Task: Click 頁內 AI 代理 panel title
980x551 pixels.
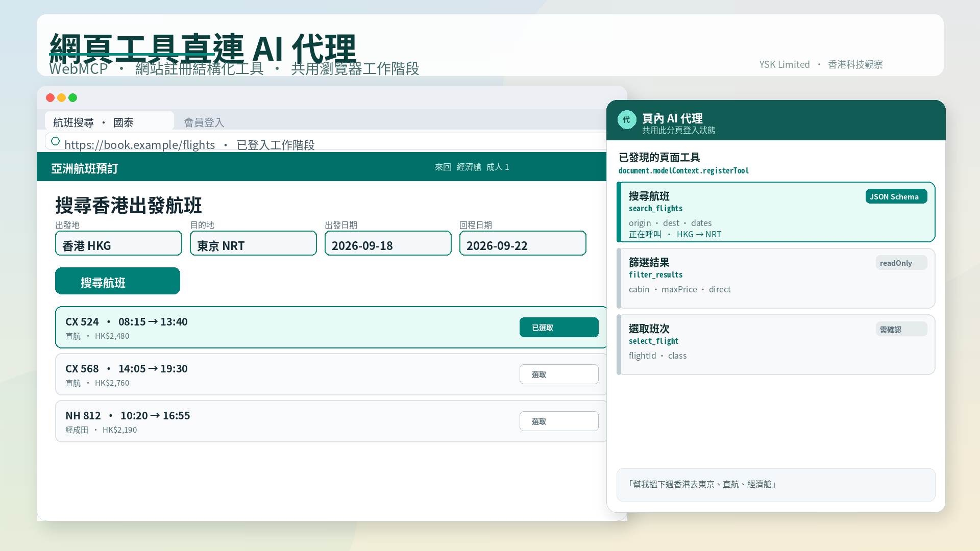Action: pos(672,118)
